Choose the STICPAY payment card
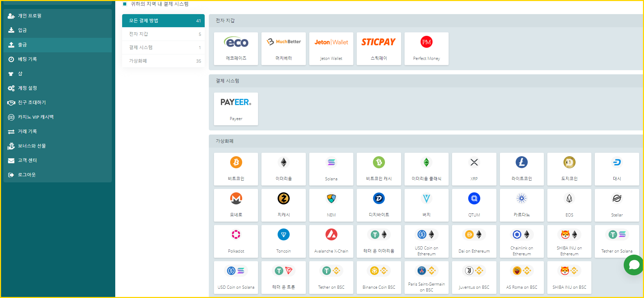Screen dimensions: 644x298 [379, 49]
